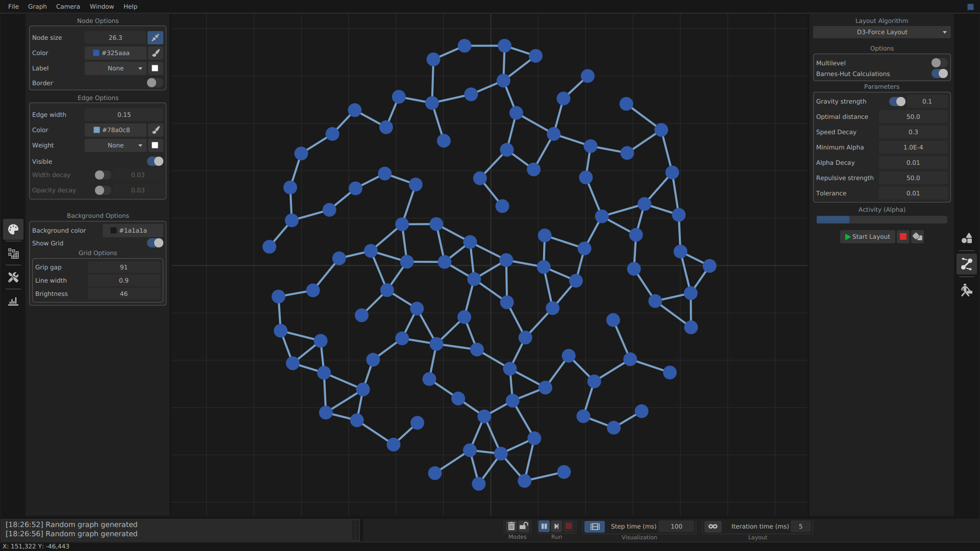Disable the edge Visible toggle
Viewport: 980px width, 551px height.
[155, 162]
